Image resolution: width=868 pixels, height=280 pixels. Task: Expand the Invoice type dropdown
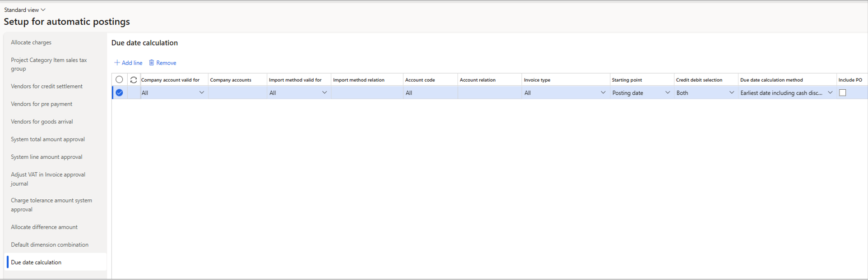pos(603,93)
